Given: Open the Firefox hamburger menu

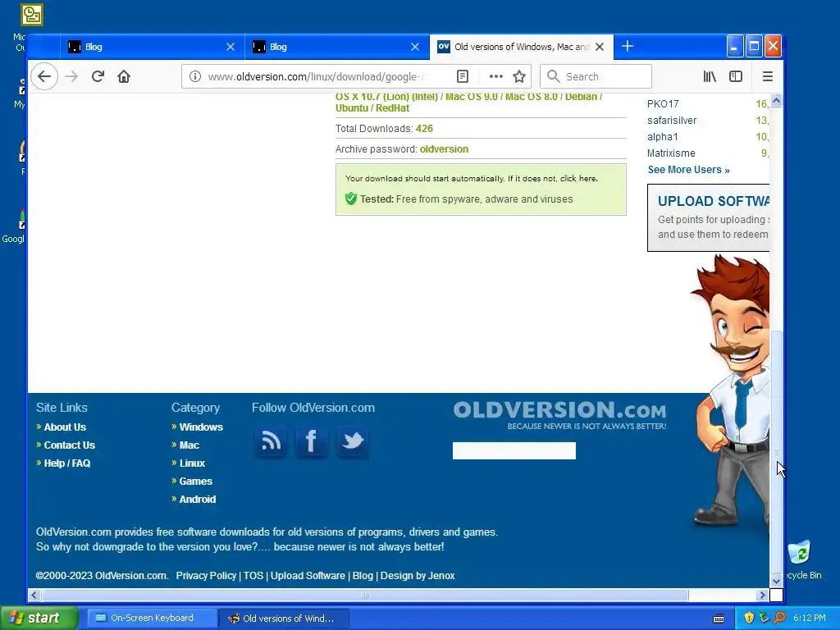Looking at the screenshot, I should click(768, 76).
